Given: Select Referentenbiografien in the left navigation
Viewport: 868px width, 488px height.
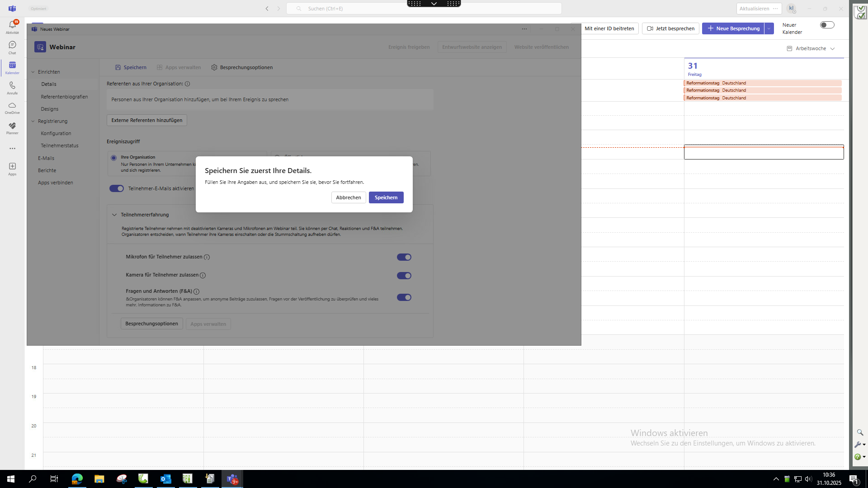Looking at the screenshot, I should coord(64,97).
